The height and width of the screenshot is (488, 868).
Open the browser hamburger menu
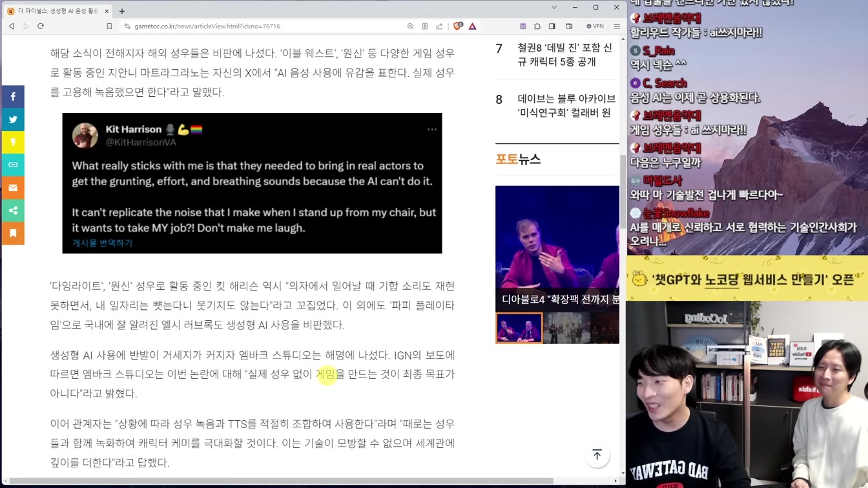(617, 26)
